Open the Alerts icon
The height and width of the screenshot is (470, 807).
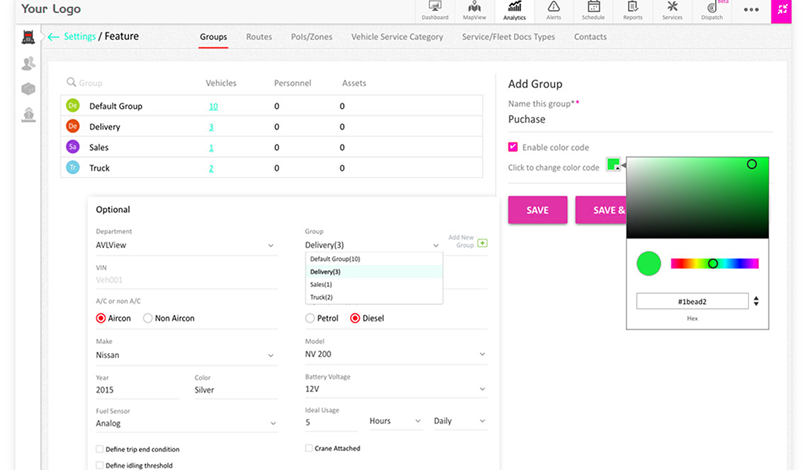553,11
